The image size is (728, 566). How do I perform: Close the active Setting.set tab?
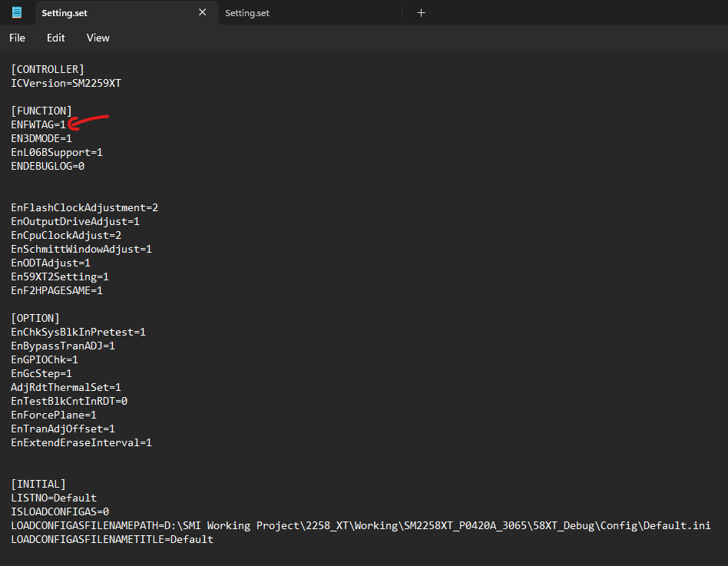tap(203, 12)
